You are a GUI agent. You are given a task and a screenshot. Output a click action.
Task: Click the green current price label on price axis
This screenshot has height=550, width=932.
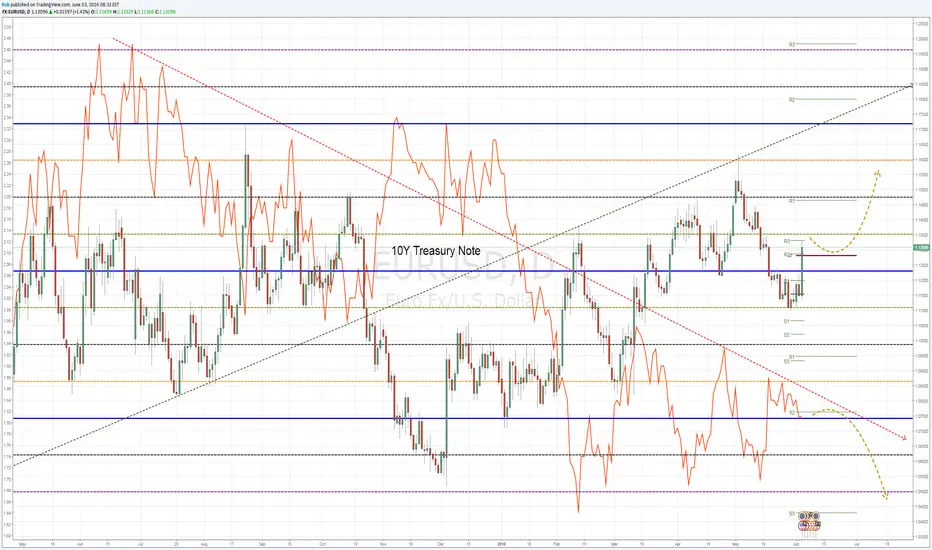click(x=922, y=247)
